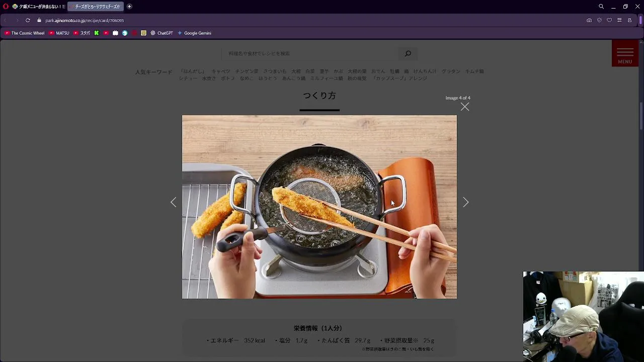The height and width of the screenshot is (362, 644).
Task: Open the red MENU hamburger button
Action: [625, 53]
